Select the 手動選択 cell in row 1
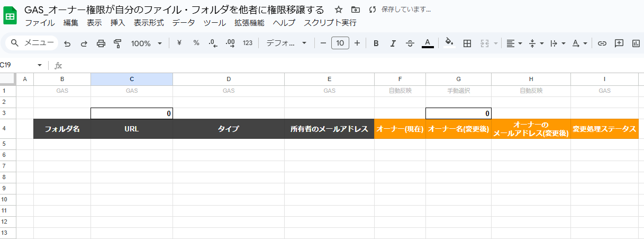 [458, 91]
